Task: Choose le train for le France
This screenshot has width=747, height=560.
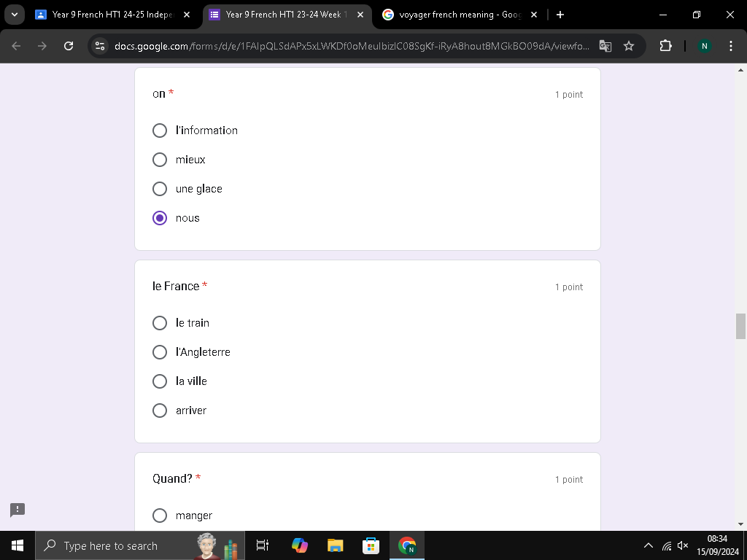Action: click(160, 323)
